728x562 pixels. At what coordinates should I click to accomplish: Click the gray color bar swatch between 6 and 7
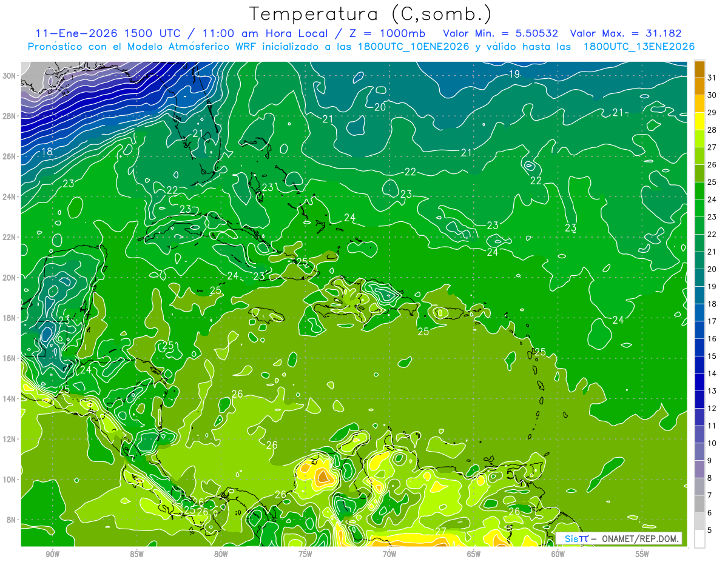(699, 504)
